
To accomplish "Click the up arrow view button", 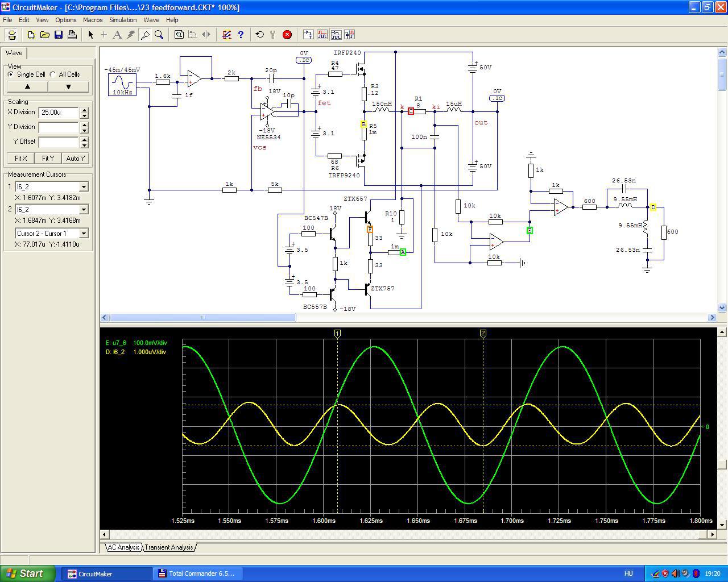I will pyautogui.click(x=27, y=87).
